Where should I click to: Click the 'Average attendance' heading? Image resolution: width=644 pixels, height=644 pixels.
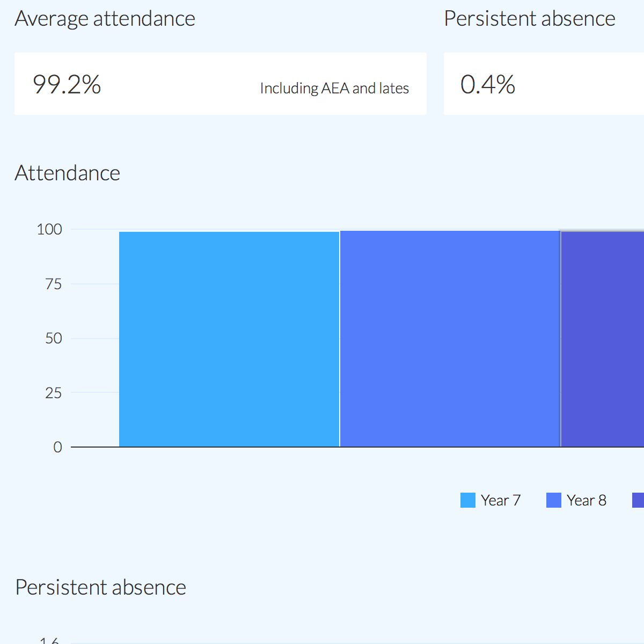click(x=105, y=19)
